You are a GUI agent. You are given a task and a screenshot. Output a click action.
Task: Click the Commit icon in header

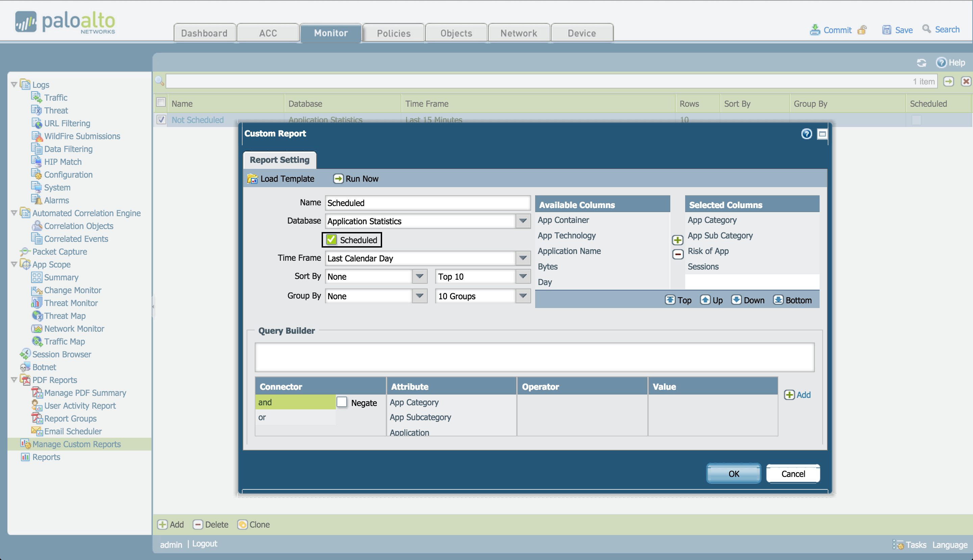tap(815, 30)
